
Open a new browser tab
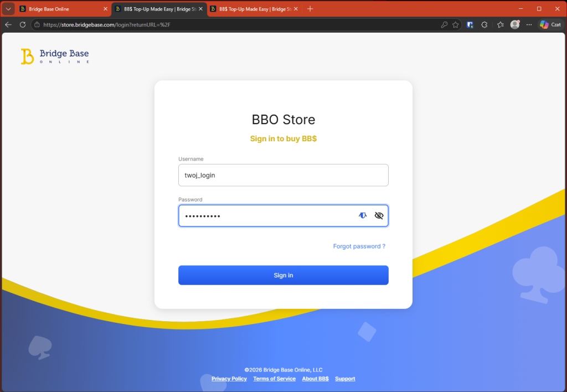310,9
